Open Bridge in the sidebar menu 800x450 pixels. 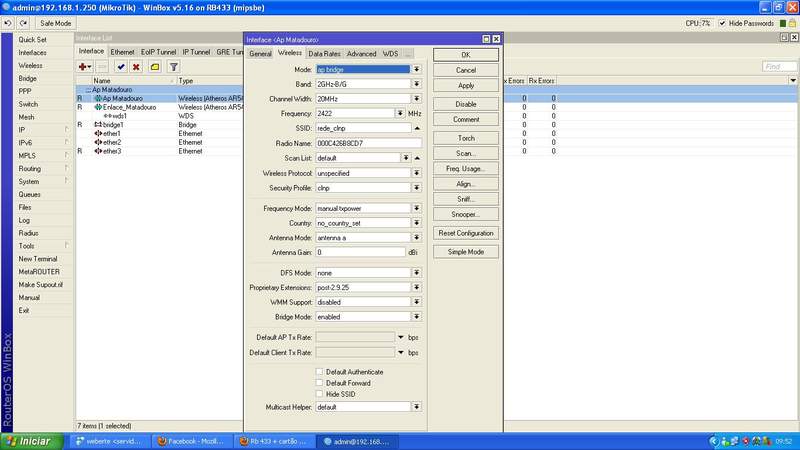pyautogui.click(x=28, y=79)
